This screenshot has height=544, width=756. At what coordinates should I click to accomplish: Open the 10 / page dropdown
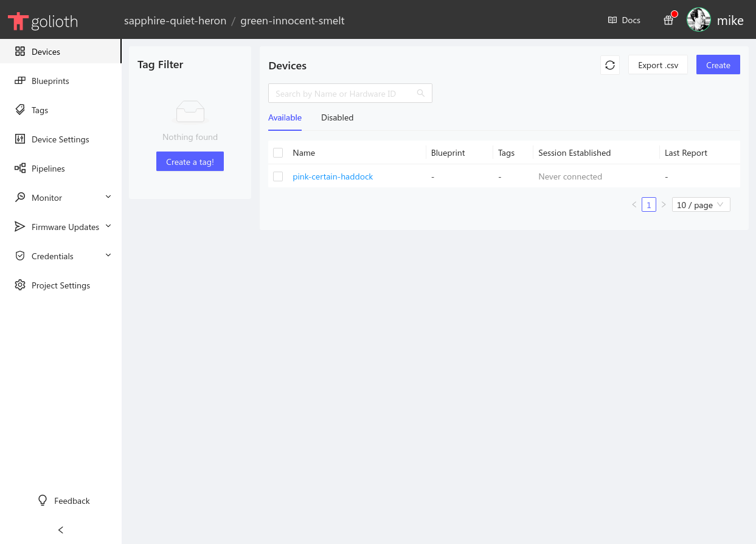tap(701, 205)
